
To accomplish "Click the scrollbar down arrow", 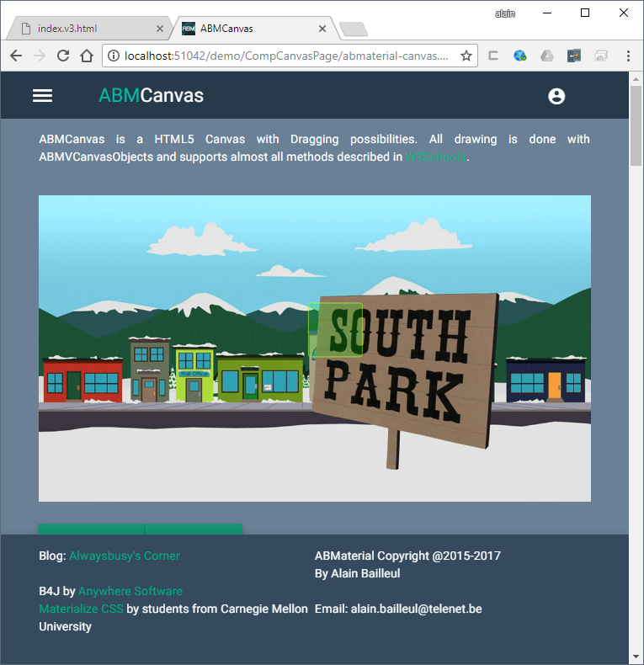I will [x=636, y=657].
